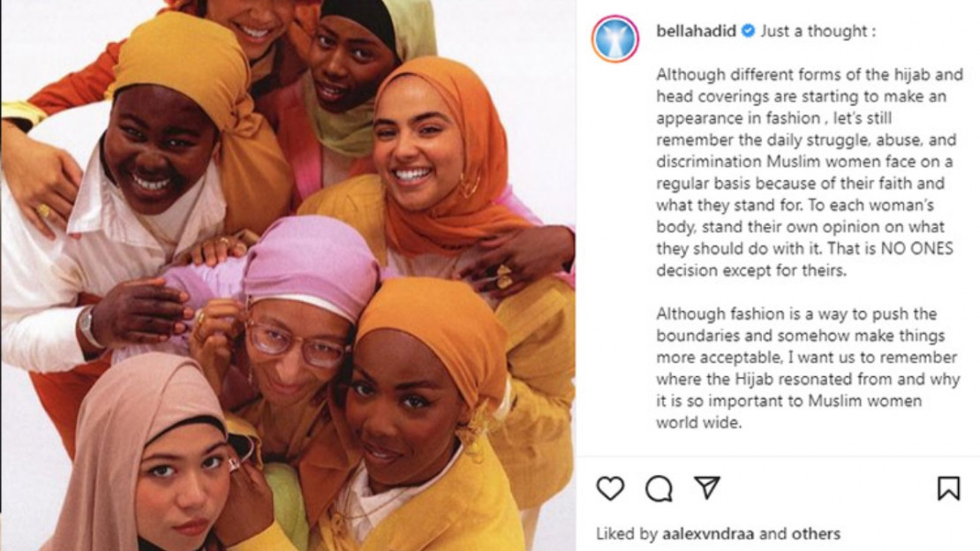980x551 pixels.
Task: Open aalexvndraa's profile from likes
Action: (708, 533)
